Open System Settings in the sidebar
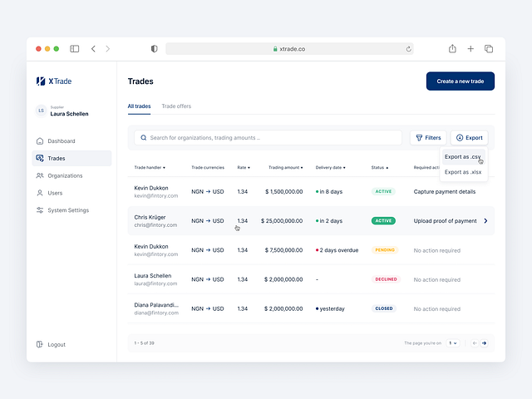 tap(71, 210)
